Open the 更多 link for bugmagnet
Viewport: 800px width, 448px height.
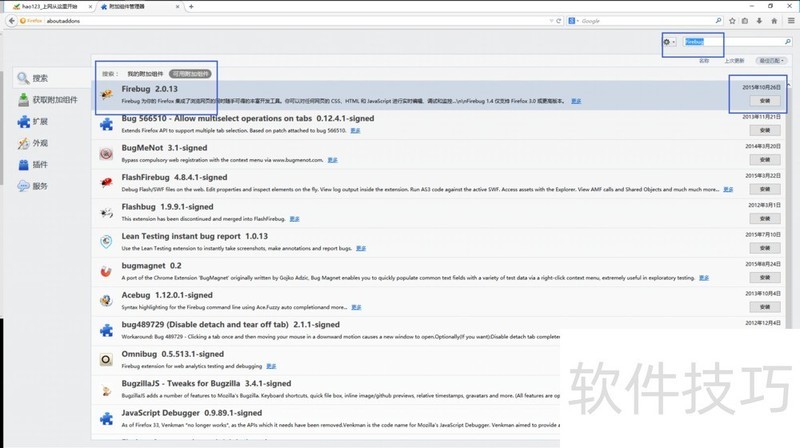[x=704, y=278]
